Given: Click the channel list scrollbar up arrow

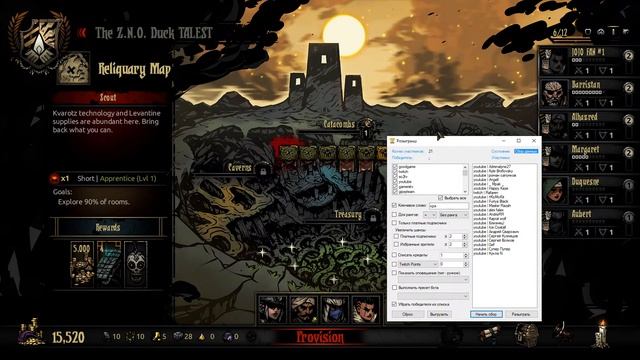Looking at the screenshot, I should pos(465,167).
